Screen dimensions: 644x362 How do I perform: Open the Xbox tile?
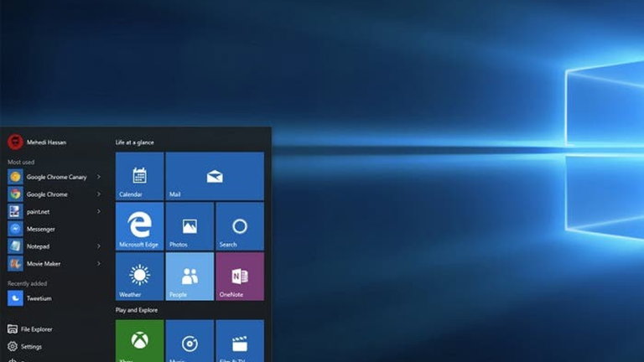point(139,341)
